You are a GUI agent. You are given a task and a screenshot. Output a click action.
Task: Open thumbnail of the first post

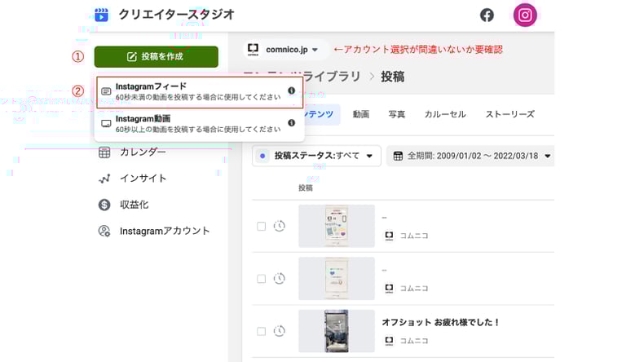[x=337, y=226]
